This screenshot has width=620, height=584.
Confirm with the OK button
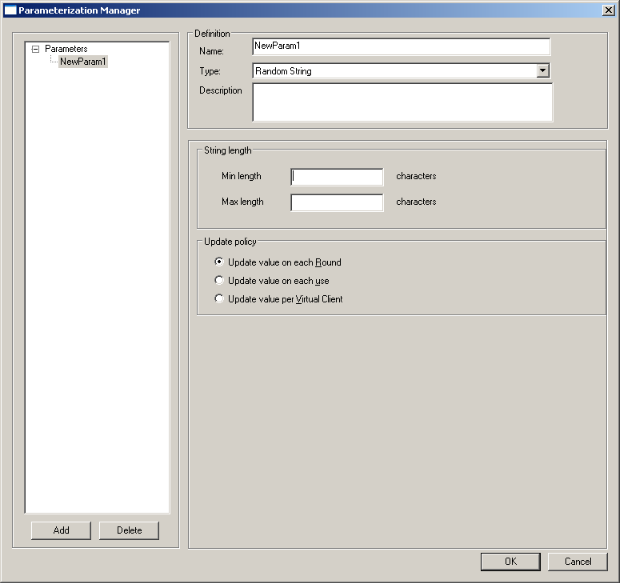(510, 561)
